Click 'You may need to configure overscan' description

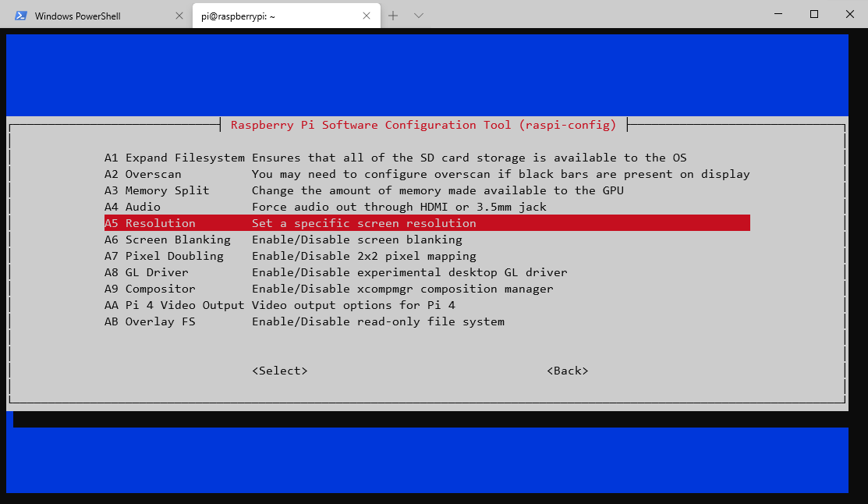pos(501,174)
